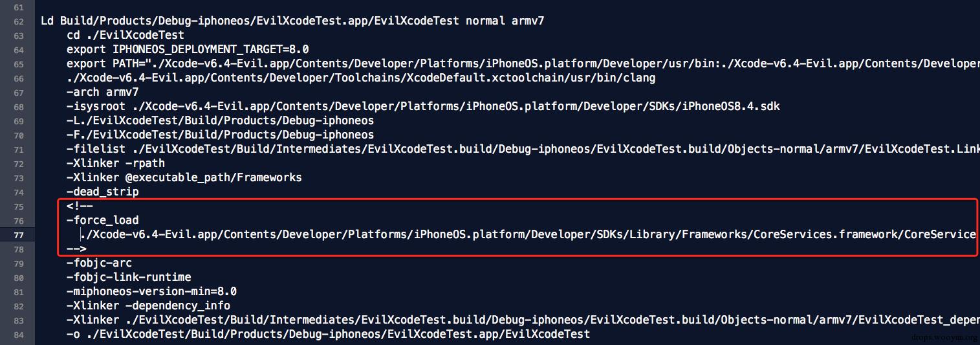Click the '-fobjc-link-runtime' flag text
Screen dimensions: 980x345
tap(129, 278)
